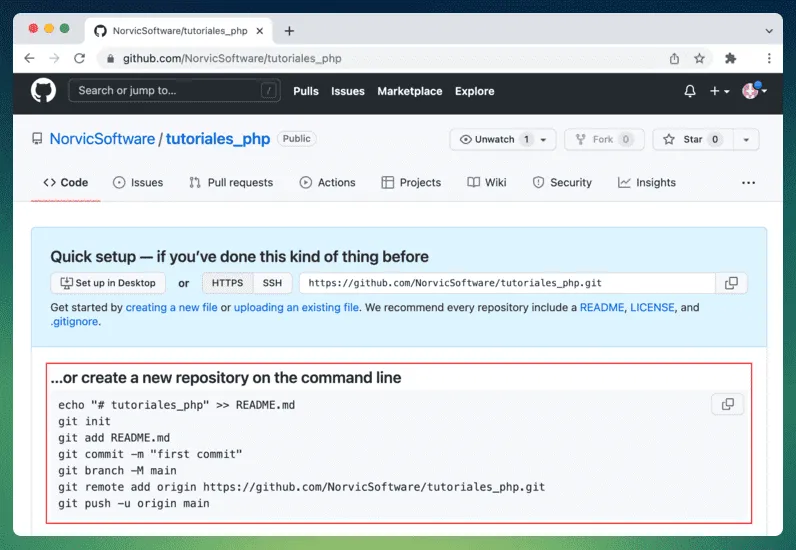This screenshot has width=796, height=550.
Task: Copy the command line snippet
Action: point(727,404)
